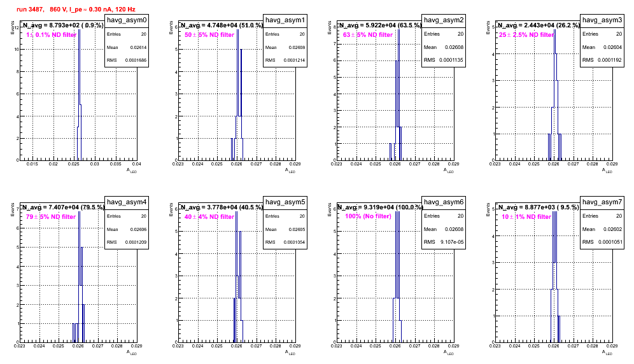Select the havg_asym3 stats box title
Screen dimensions: 634x364
(602, 20)
